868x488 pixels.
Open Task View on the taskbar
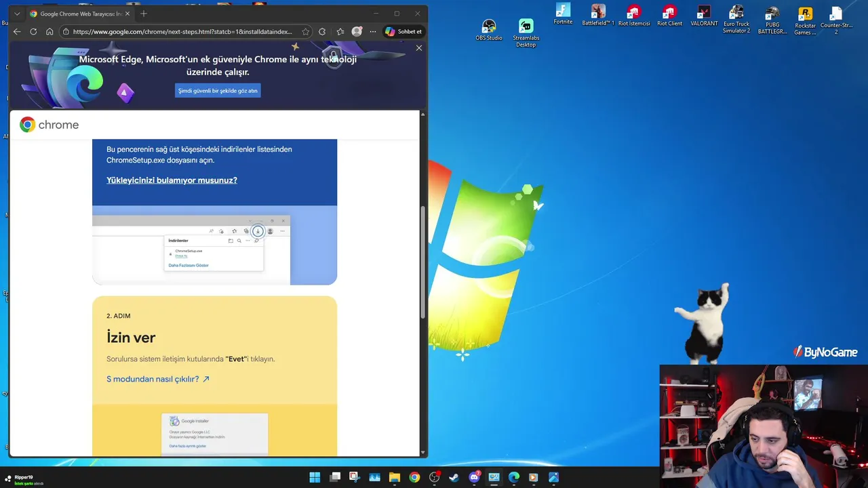click(335, 477)
